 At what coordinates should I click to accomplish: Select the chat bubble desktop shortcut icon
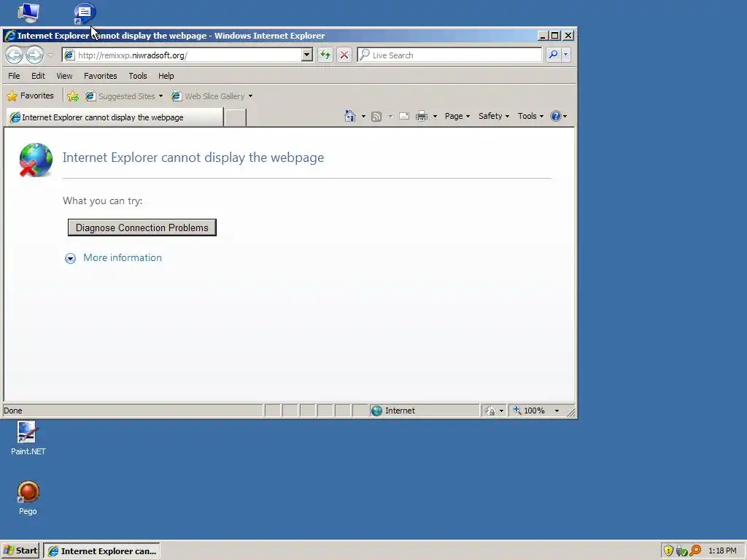pos(85,14)
